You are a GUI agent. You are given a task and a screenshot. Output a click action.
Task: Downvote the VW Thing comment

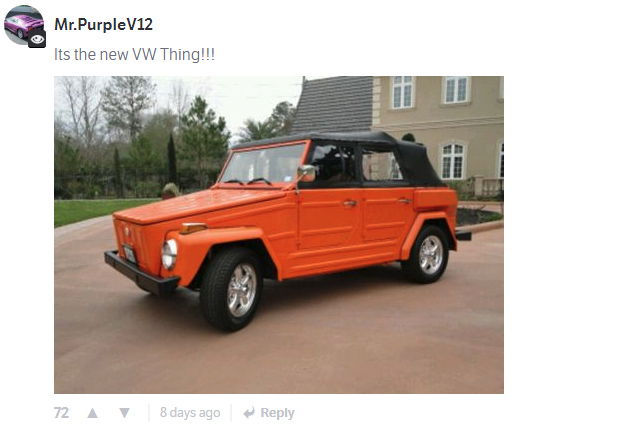coord(124,413)
